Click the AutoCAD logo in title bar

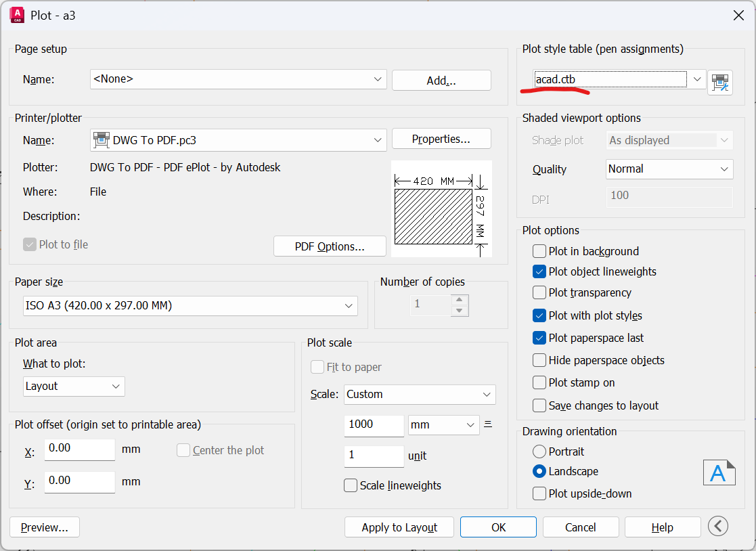pyautogui.click(x=18, y=15)
